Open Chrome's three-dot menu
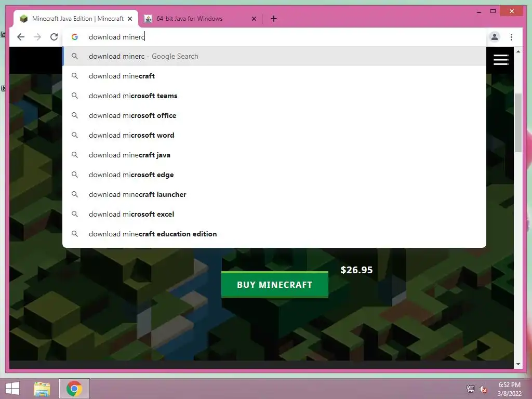532x399 pixels. [x=511, y=37]
